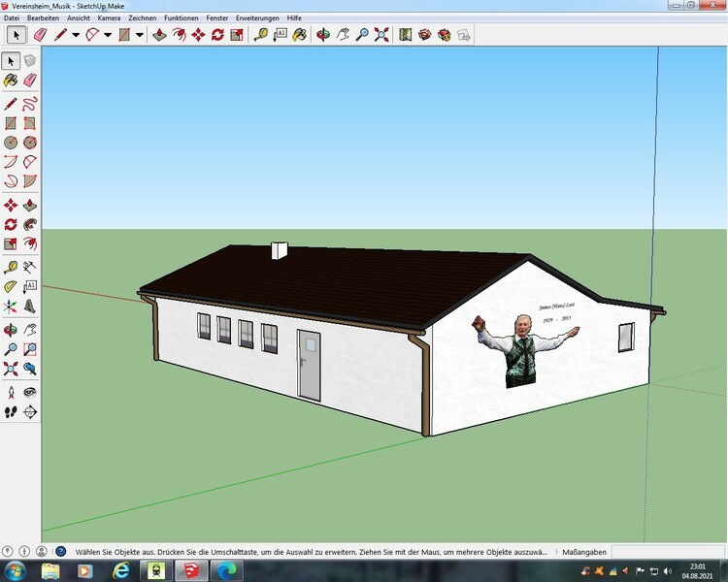
Task: Select the Freehand tool in left palette
Action: pos(30,104)
